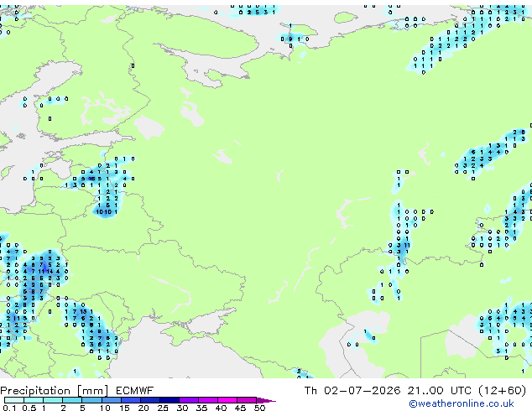This screenshot has height=411, width=532.
Task: Click the 25–30 mm dark blue swatch
Action: [x=169, y=400]
